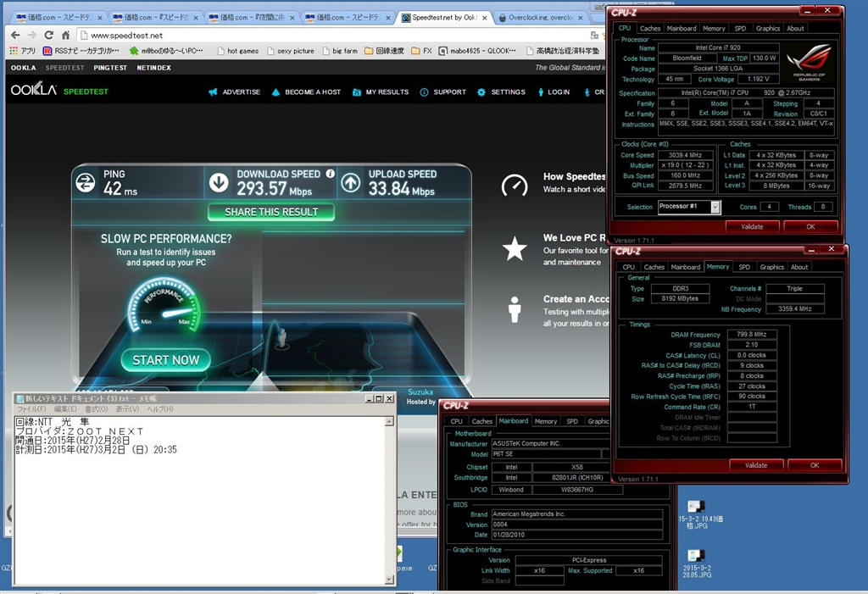
Task: Switch to the Caches tab in top CPU-Z
Action: [650, 28]
